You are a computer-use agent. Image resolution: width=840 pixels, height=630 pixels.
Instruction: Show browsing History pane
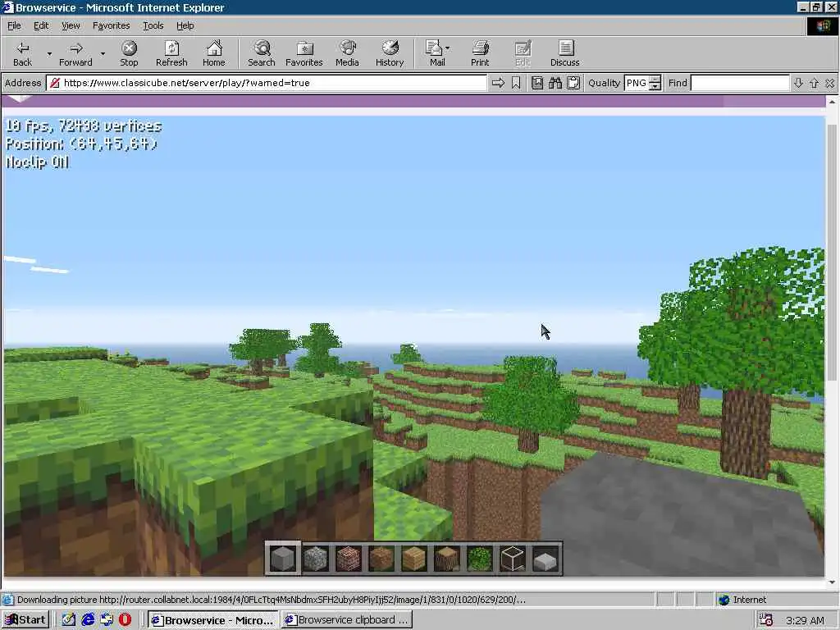390,53
